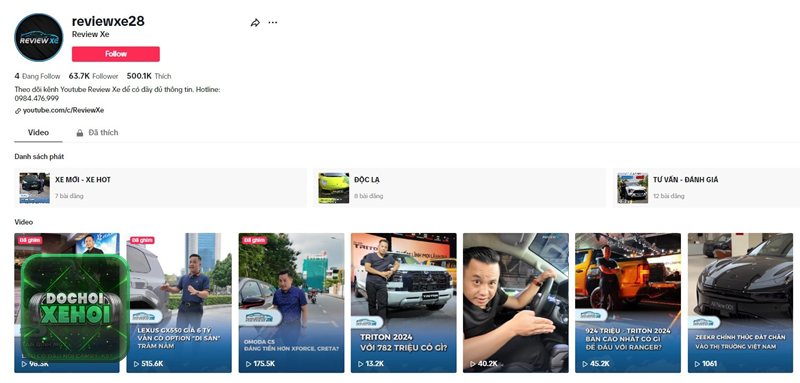
Task: Open the XE MỚI - XE HOT playlist
Action: coord(160,188)
